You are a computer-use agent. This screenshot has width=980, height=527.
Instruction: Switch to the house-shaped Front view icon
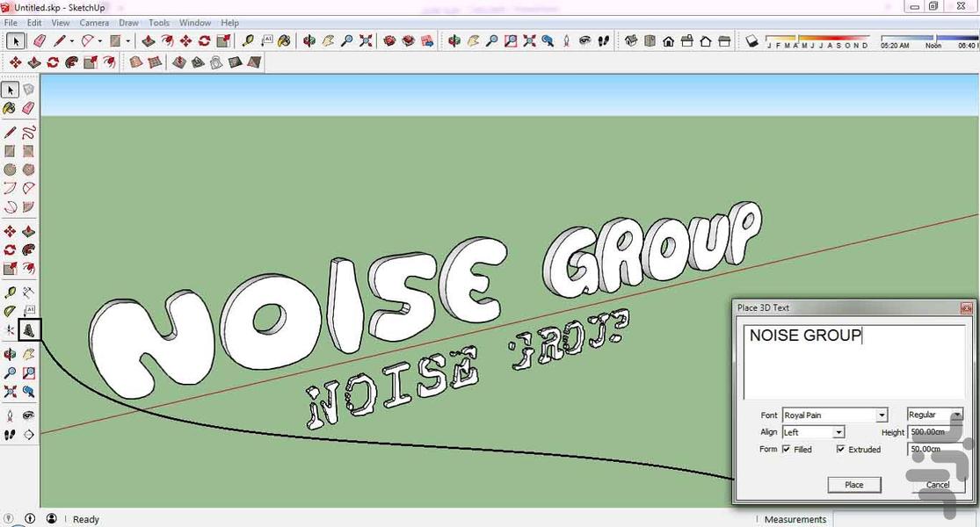tap(669, 40)
